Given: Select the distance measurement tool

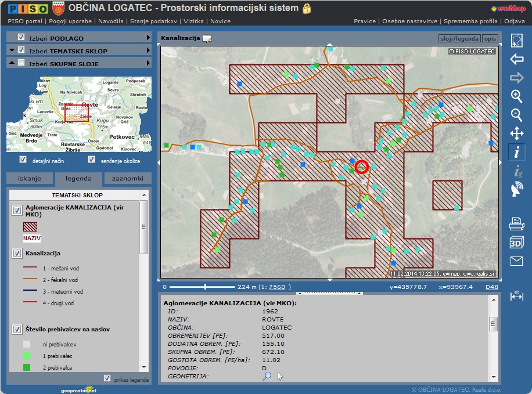Looking at the screenshot, I should (x=516, y=295).
